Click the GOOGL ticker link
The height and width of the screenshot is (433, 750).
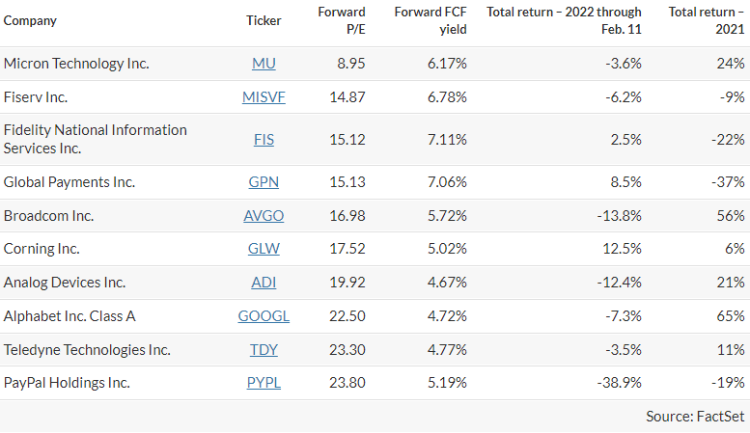click(264, 316)
